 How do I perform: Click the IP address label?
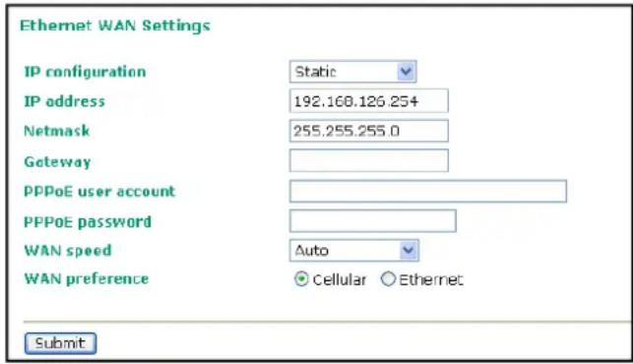click(65, 101)
